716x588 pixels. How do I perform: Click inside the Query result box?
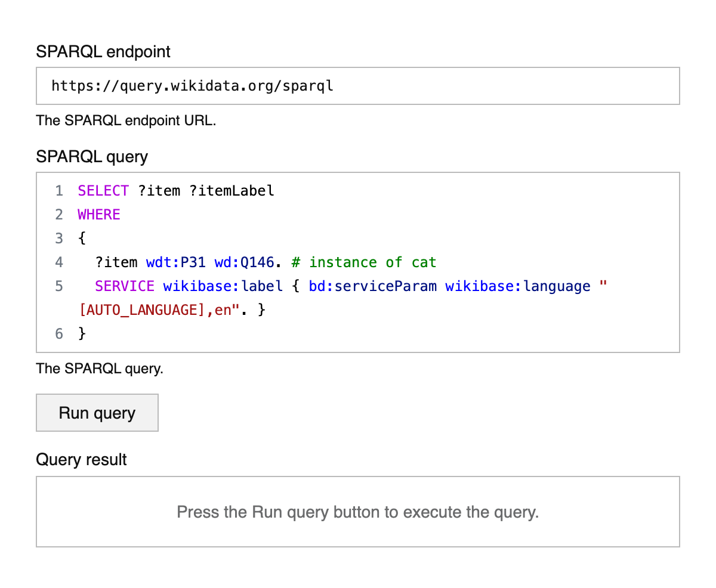coord(357,512)
